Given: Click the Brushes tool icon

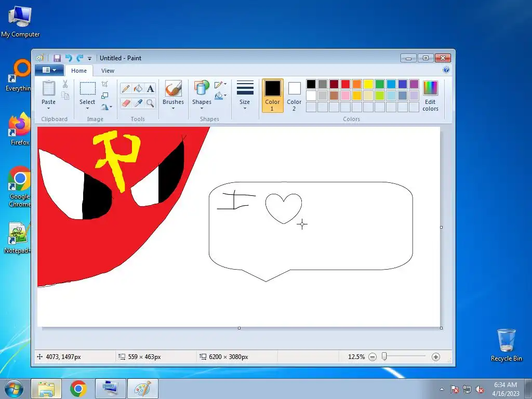Looking at the screenshot, I should click(173, 88).
